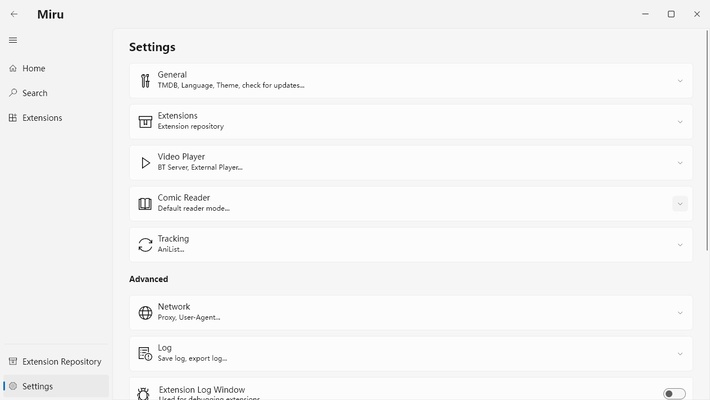This screenshot has height=400, width=710.
Task: Expand the Network settings chevron
Action: click(x=680, y=313)
